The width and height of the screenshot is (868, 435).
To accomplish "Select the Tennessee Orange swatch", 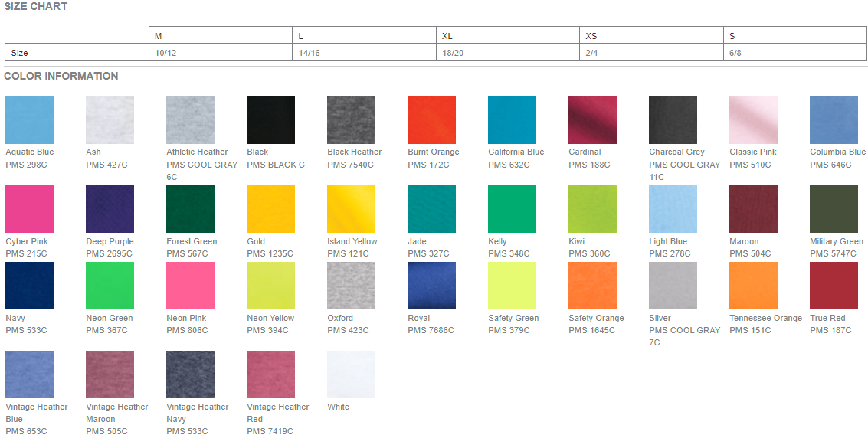I will (x=753, y=286).
